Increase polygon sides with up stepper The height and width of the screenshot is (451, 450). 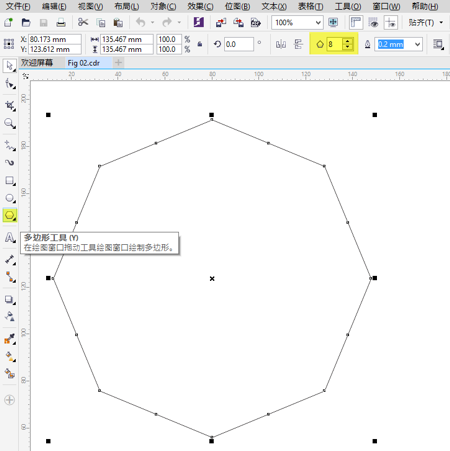click(347, 41)
